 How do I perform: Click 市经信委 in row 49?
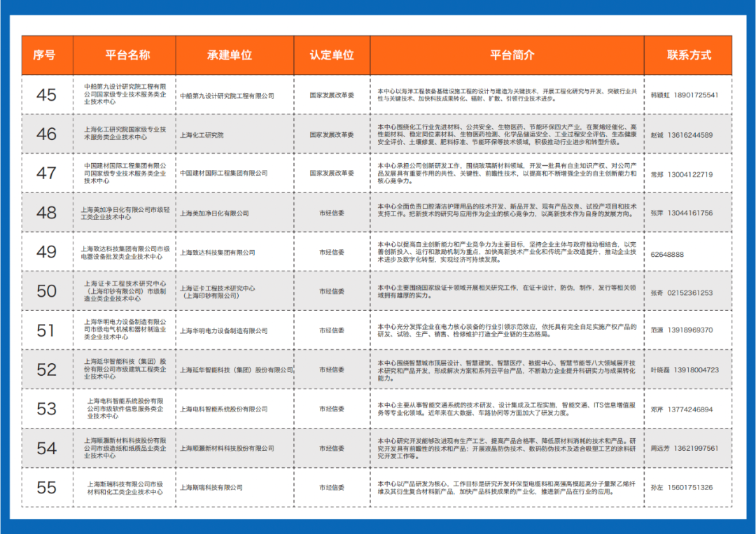[x=332, y=252]
